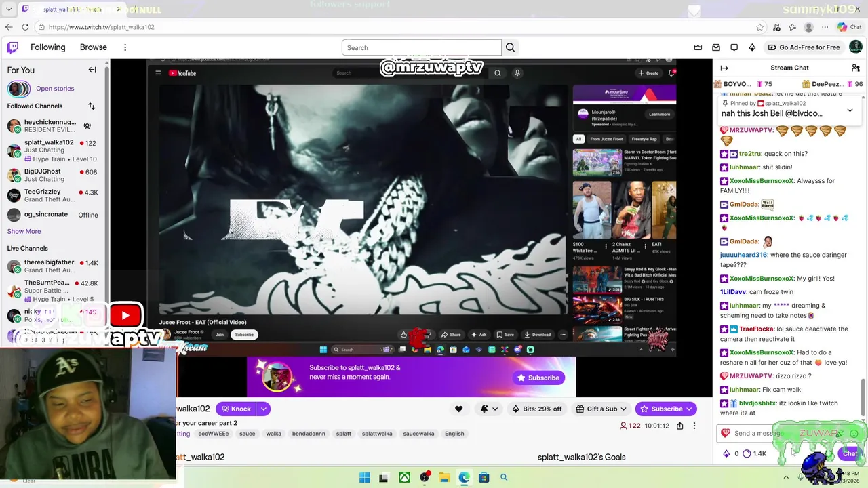The width and height of the screenshot is (868, 488).
Task: Open the og_sincronate offline channel
Action: (x=53, y=215)
